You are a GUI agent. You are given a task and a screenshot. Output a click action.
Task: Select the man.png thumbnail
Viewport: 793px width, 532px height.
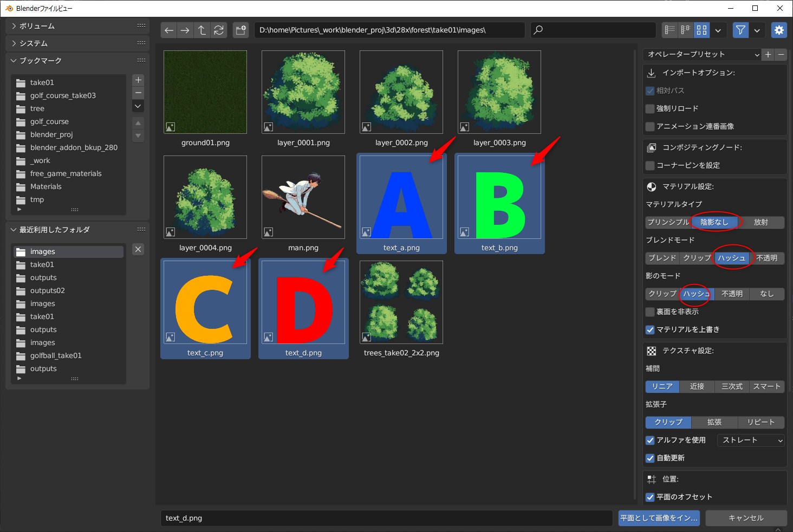pos(303,198)
